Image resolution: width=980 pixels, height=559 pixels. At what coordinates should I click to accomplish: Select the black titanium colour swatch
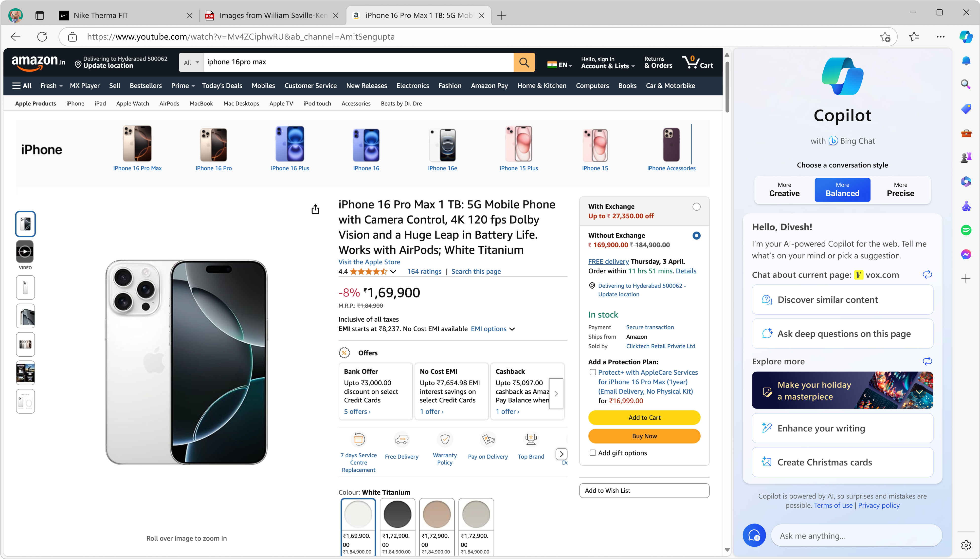pyautogui.click(x=397, y=514)
